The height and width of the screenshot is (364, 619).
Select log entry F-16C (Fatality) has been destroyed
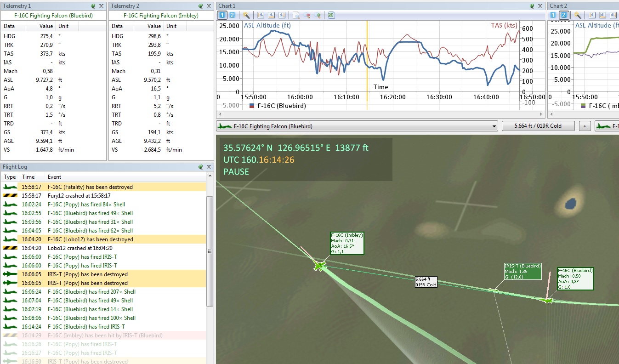103,187
